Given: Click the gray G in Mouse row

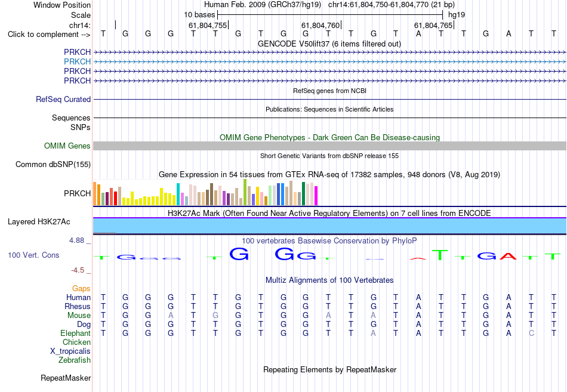Looking at the screenshot, I should click(215, 316).
